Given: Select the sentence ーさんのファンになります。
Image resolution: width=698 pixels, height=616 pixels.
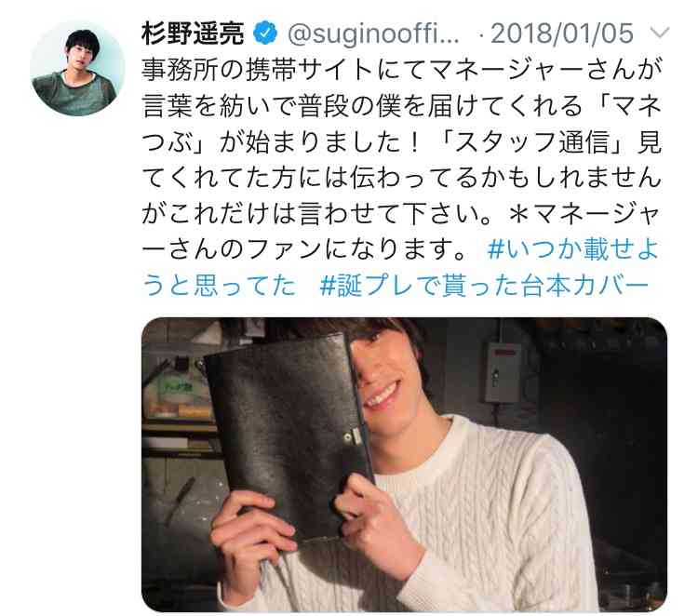Looking at the screenshot, I should (x=304, y=248).
